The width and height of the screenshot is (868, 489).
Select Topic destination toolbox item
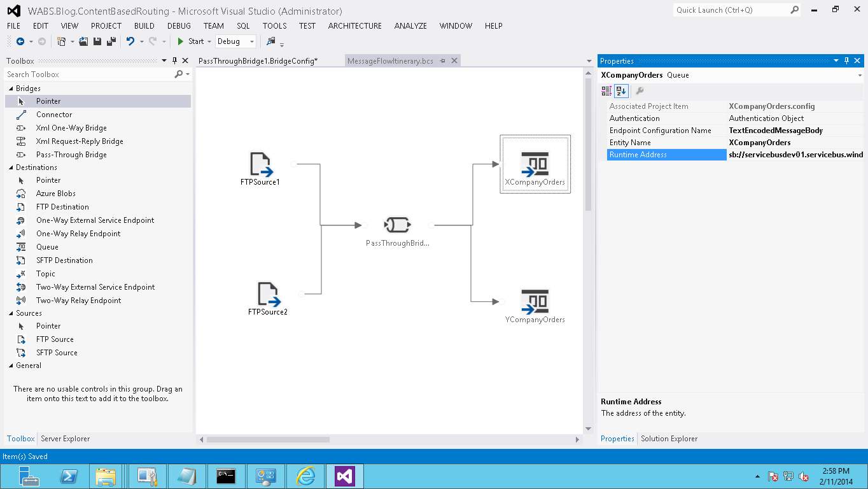[46, 274]
